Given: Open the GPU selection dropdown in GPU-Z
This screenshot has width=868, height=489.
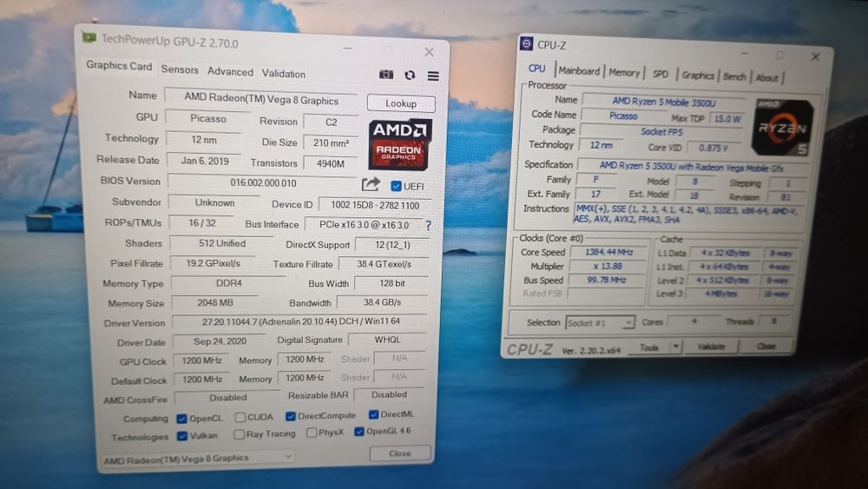Looking at the screenshot, I should (198, 459).
